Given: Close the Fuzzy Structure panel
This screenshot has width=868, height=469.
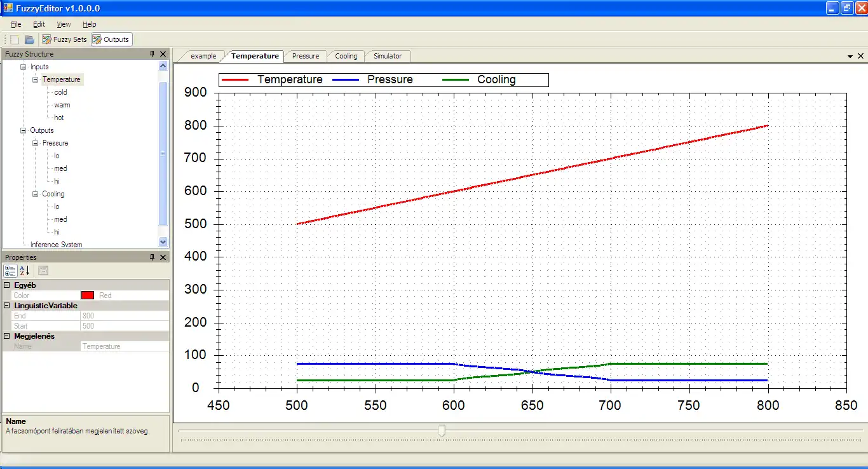Looking at the screenshot, I should [163, 54].
